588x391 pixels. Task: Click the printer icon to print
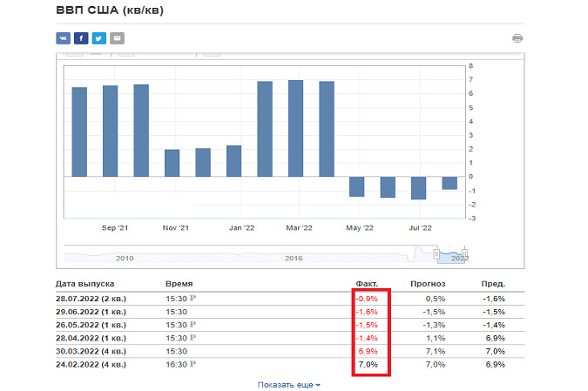pyautogui.click(x=517, y=38)
